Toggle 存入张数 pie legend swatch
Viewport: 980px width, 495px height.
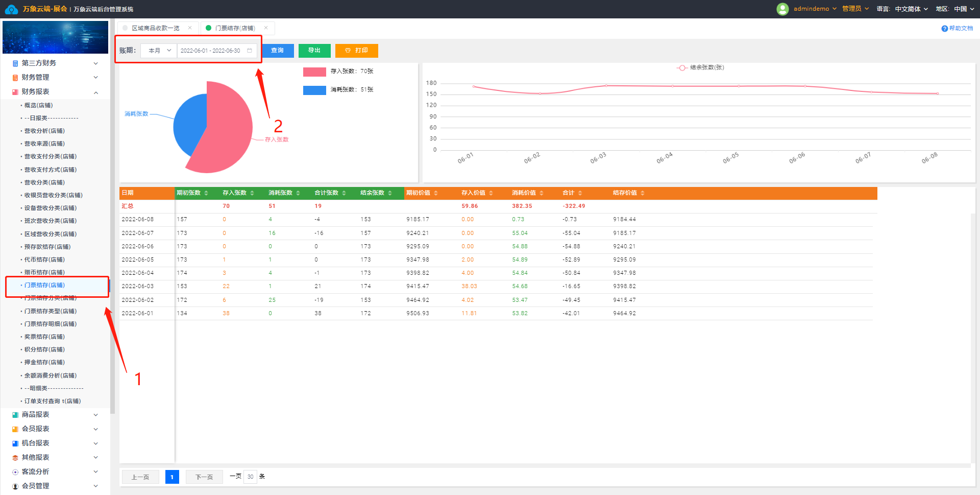(x=314, y=72)
